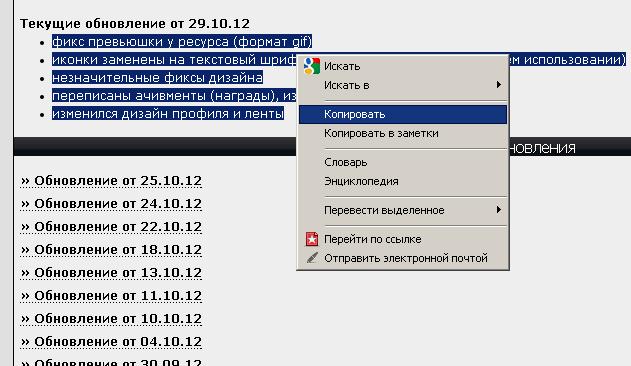Viewport: 631px width, 366px height.
Task: Click heading Текущие обновление от 29.10.12
Action: click(x=135, y=23)
